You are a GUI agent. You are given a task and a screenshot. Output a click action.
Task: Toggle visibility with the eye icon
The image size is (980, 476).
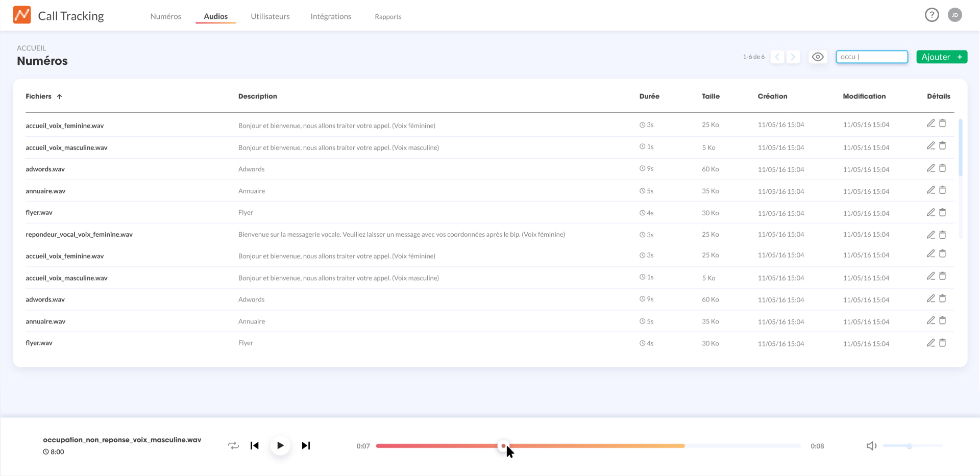818,57
